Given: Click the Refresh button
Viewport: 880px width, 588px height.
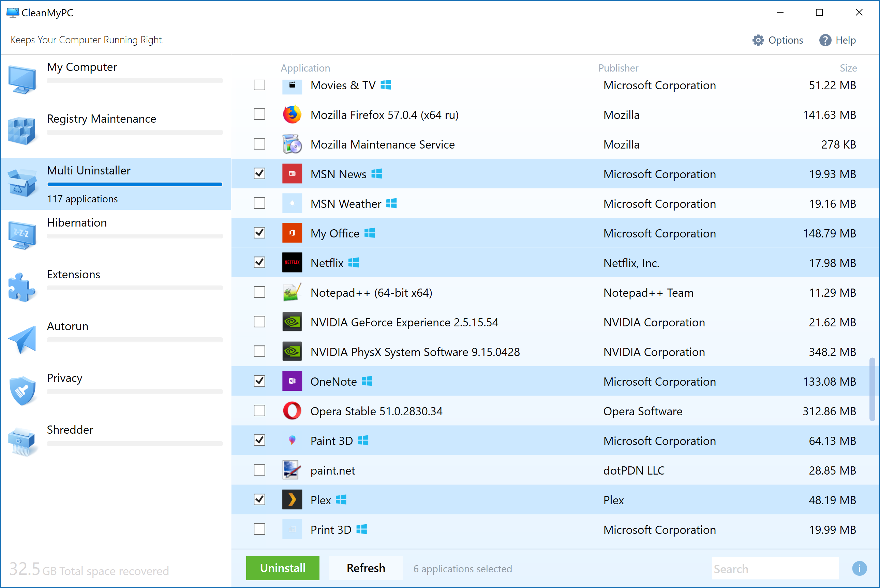Looking at the screenshot, I should click(x=366, y=568).
